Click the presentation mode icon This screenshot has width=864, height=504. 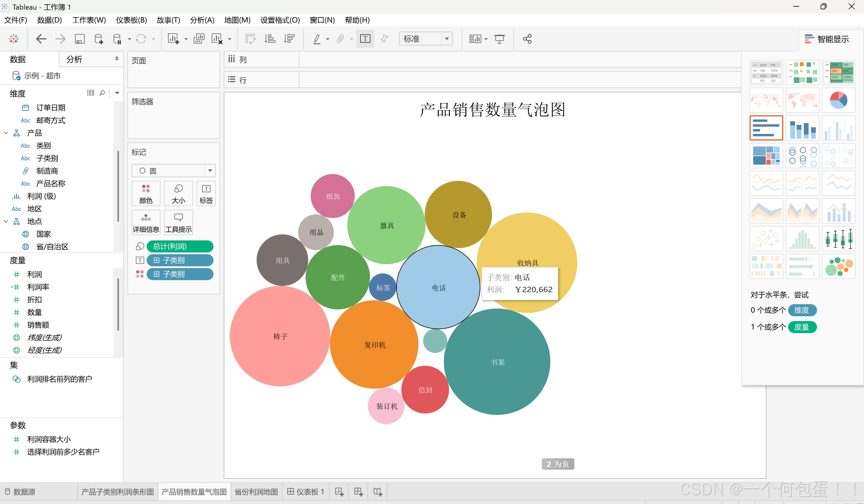pyautogui.click(x=500, y=39)
